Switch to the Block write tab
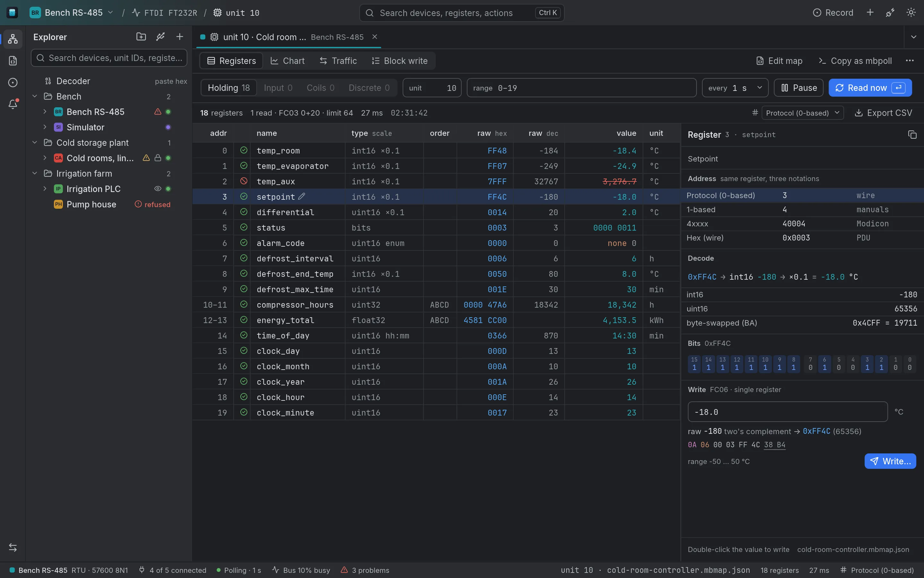The image size is (924, 578). [399, 61]
